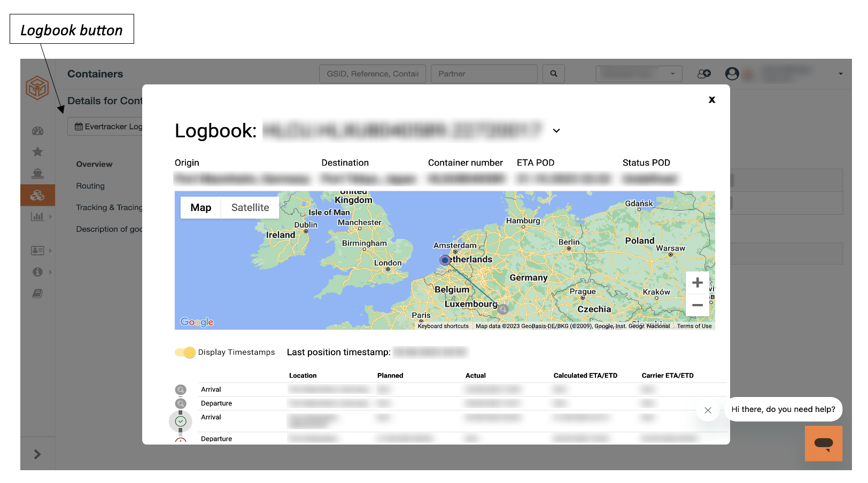Click the search magnifier button

click(x=554, y=74)
